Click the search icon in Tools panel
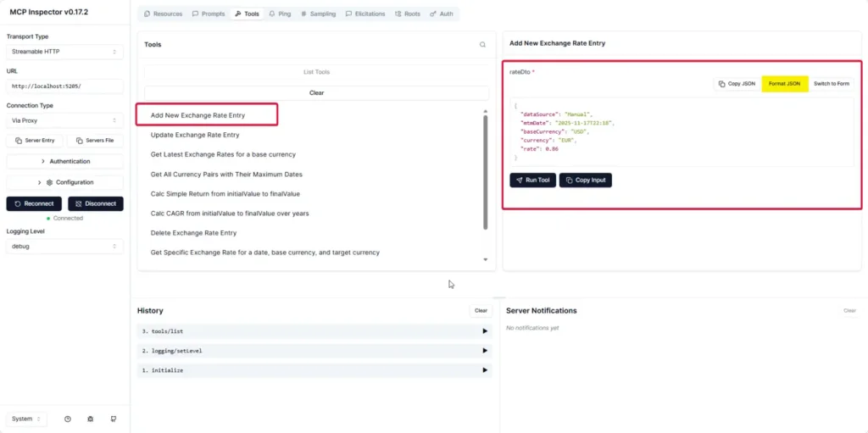Image resolution: width=868 pixels, height=433 pixels. (x=482, y=45)
